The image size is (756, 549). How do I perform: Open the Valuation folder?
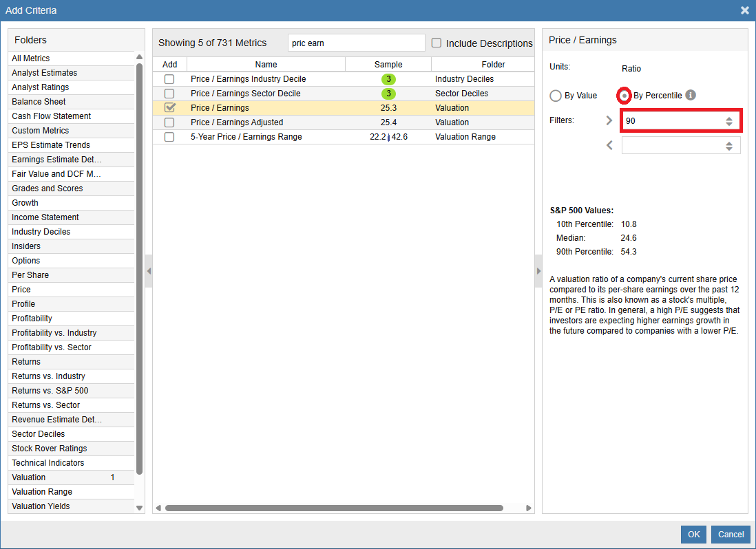[x=71, y=477]
